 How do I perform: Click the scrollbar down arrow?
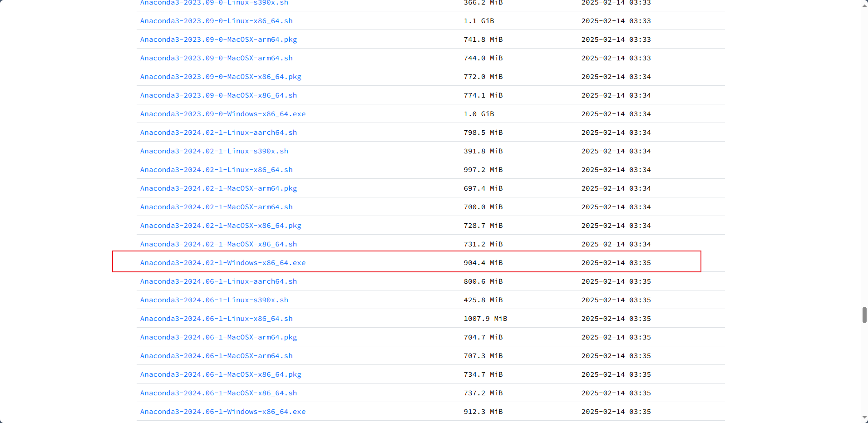[x=864, y=418]
